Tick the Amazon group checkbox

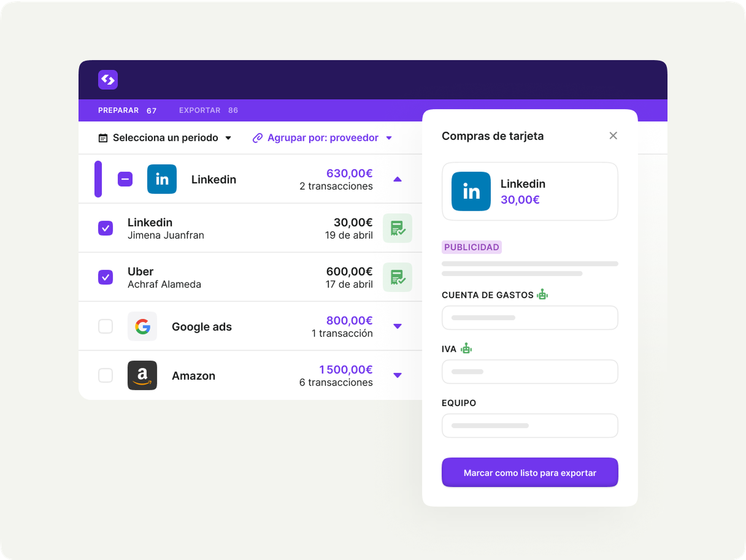[106, 375]
